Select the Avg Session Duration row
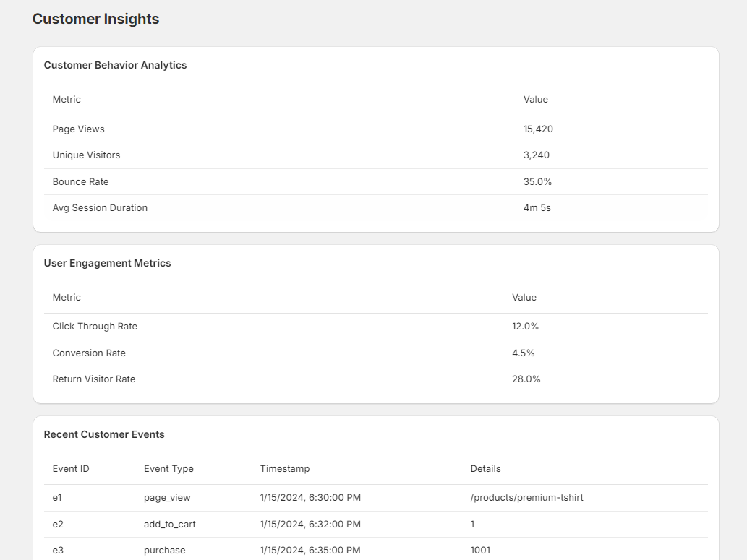 point(99,207)
